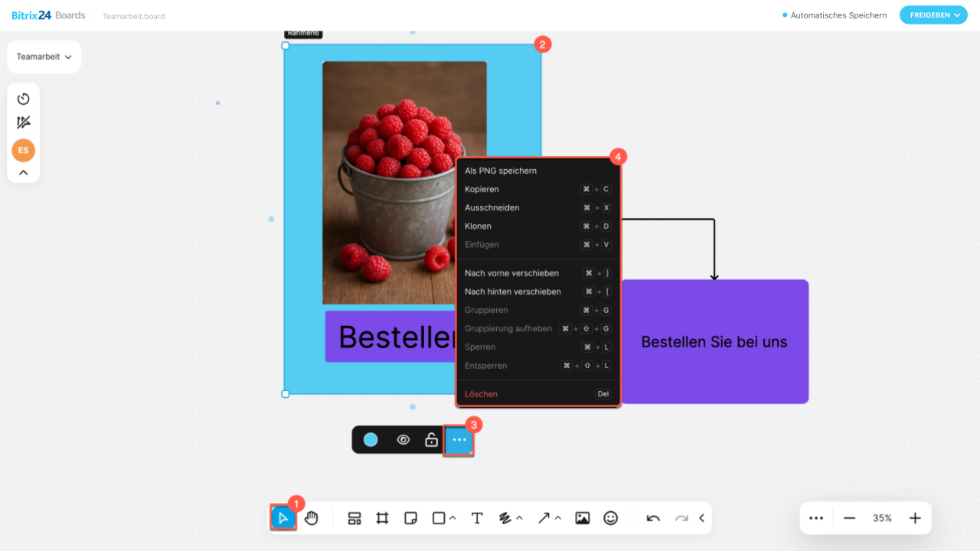Collapse the left sidebar panel

tap(24, 173)
